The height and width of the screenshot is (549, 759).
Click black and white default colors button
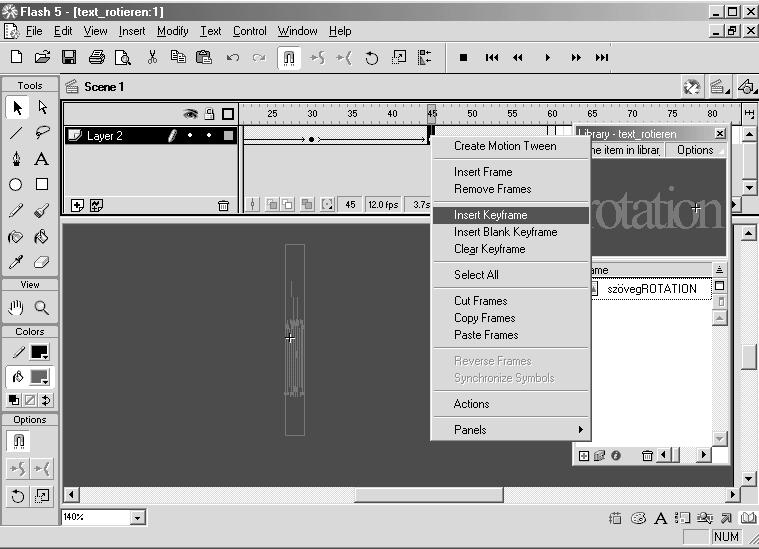(x=14, y=400)
